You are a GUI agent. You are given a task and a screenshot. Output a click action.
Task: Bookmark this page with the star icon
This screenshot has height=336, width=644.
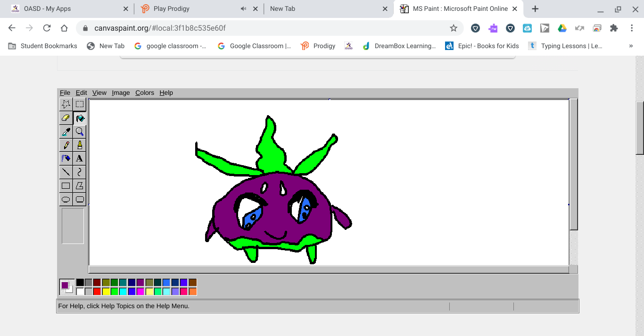[454, 28]
